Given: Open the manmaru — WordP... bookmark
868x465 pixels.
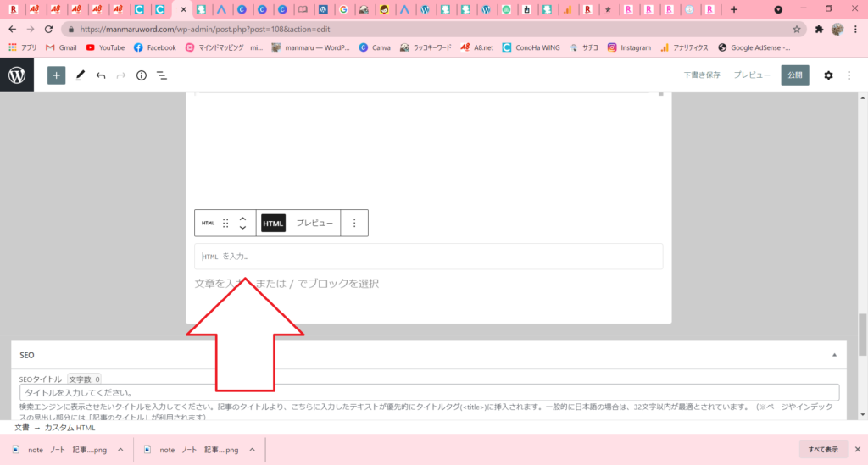Looking at the screenshot, I should click(310, 47).
